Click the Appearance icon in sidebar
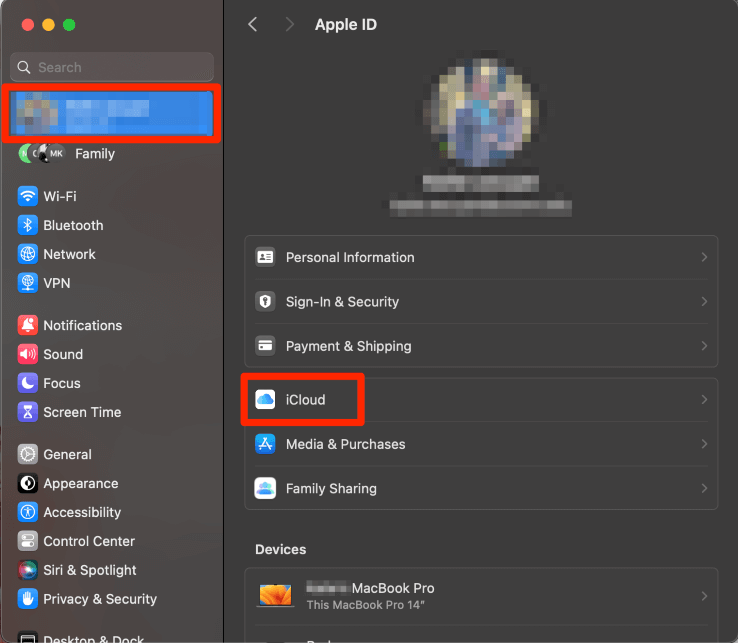The height and width of the screenshot is (643, 738). [28, 483]
